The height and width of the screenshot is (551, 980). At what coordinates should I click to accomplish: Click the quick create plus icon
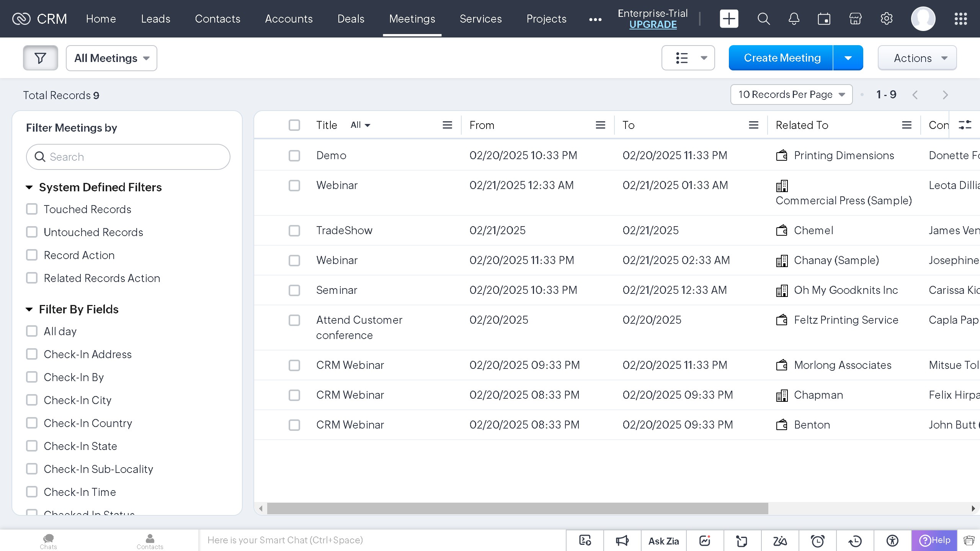tap(729, 19)
